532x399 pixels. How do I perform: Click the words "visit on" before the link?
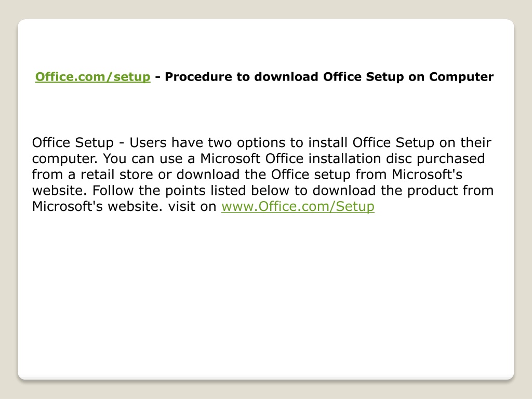(192, 206)
